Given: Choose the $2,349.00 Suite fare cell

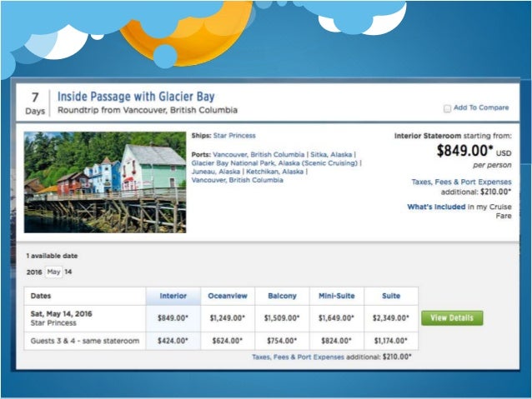Looking at the screenshot, I should [391, 317].
